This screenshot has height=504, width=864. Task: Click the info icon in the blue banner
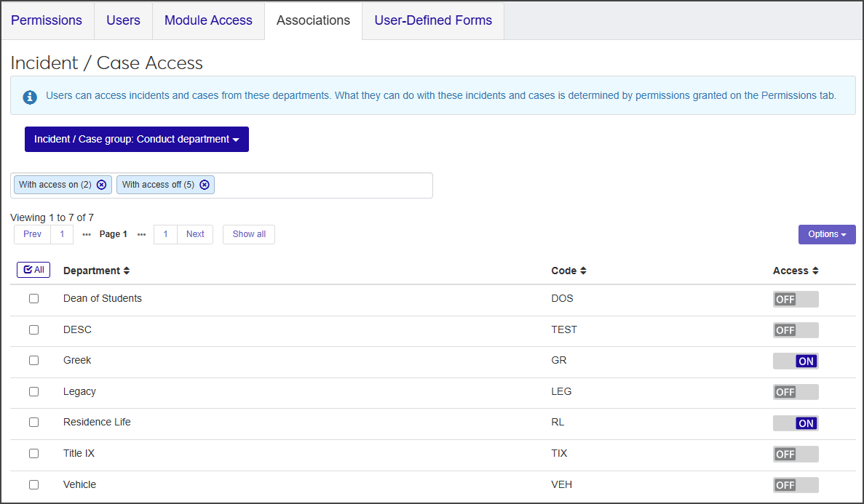click(30, 96)
